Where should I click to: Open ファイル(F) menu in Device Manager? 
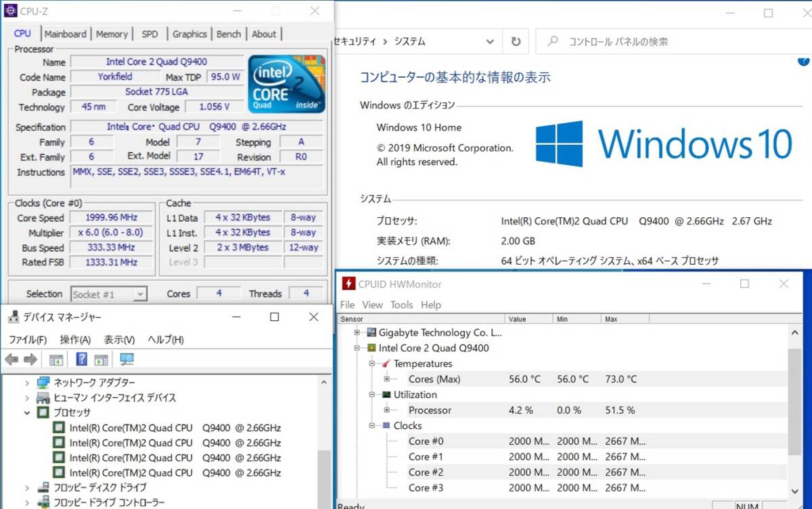[x=28, y=340]
